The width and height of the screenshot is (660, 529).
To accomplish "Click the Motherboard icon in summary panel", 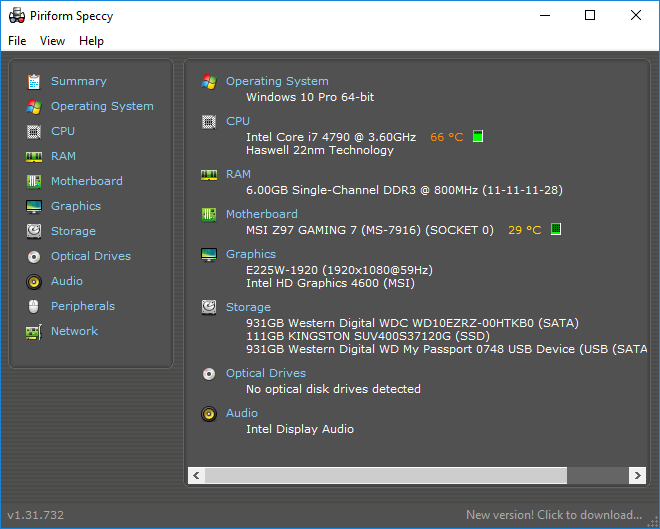I will 209,215.
